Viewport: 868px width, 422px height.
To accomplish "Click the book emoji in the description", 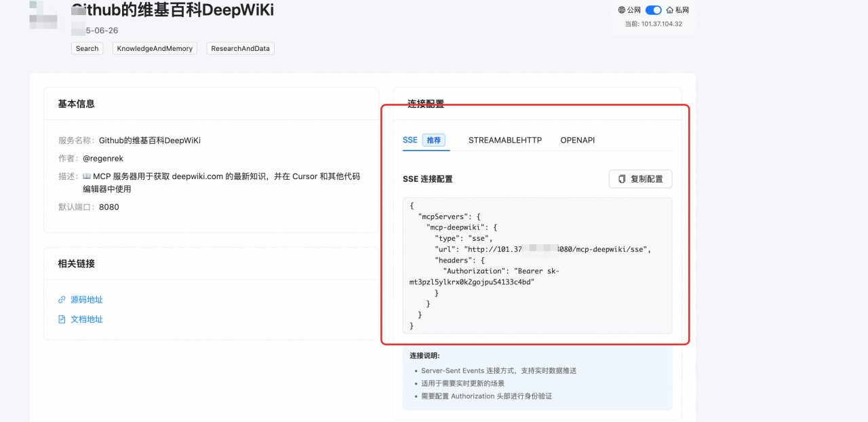I will 87,176.
